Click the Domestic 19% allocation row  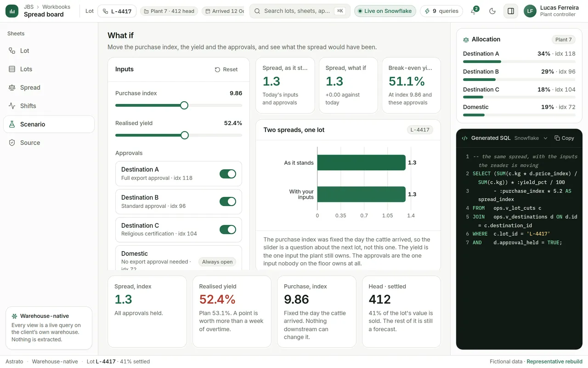click(x=519, y=111)
